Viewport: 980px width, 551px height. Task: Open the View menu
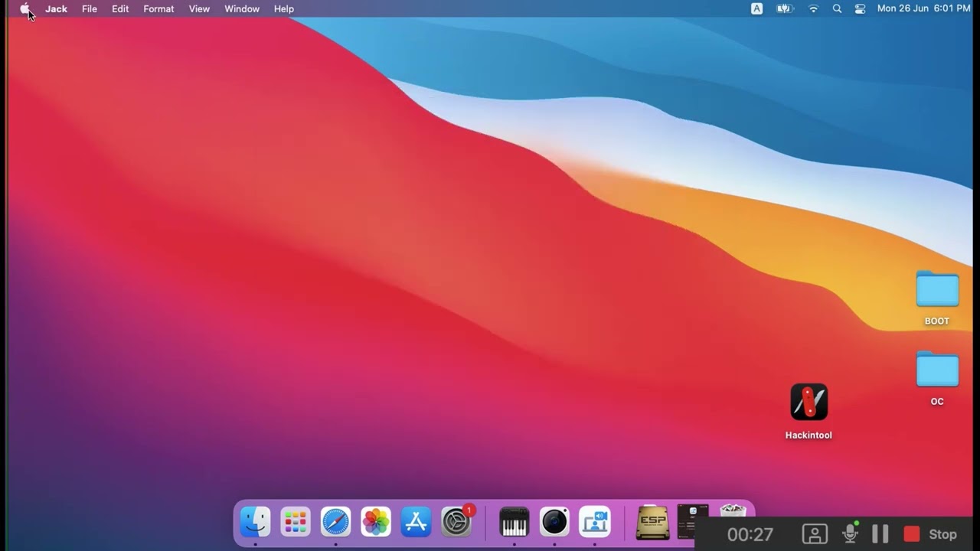tap(199, 8)
